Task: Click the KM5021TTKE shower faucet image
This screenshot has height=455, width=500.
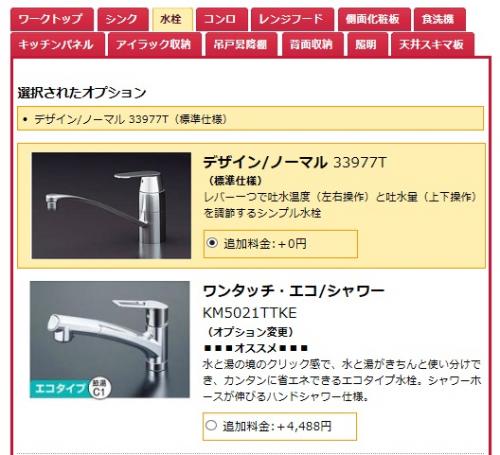Action: click(110, 339)
